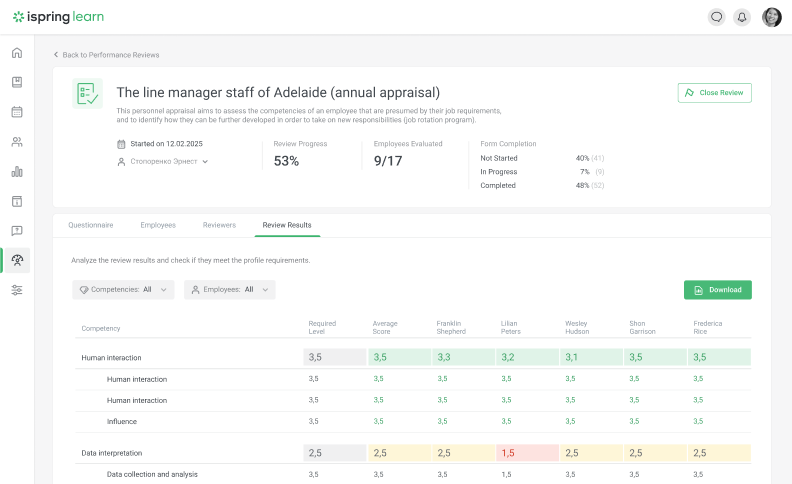The width and height of the screenshot is (792, 484).
Task: Click the user profile avatar
Action: 771,17
